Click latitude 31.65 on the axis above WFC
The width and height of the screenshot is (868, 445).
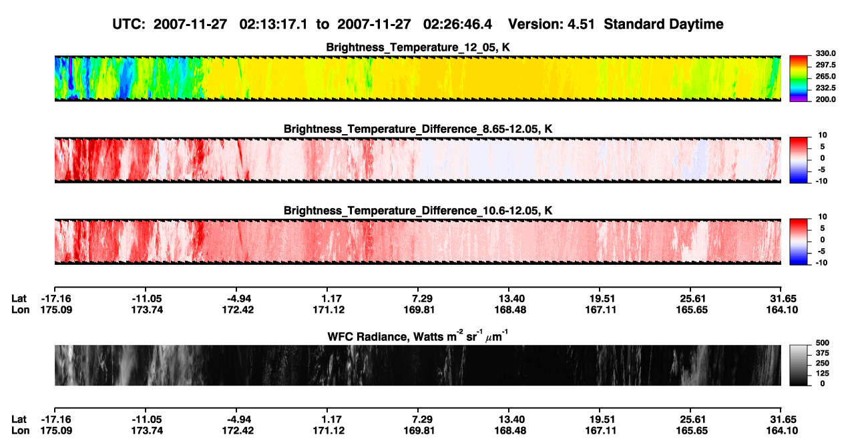point(782,298)
